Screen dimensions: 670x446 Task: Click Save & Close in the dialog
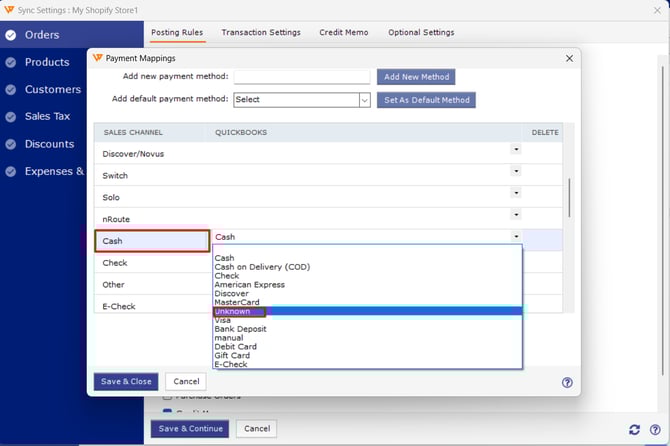point(126,381)
